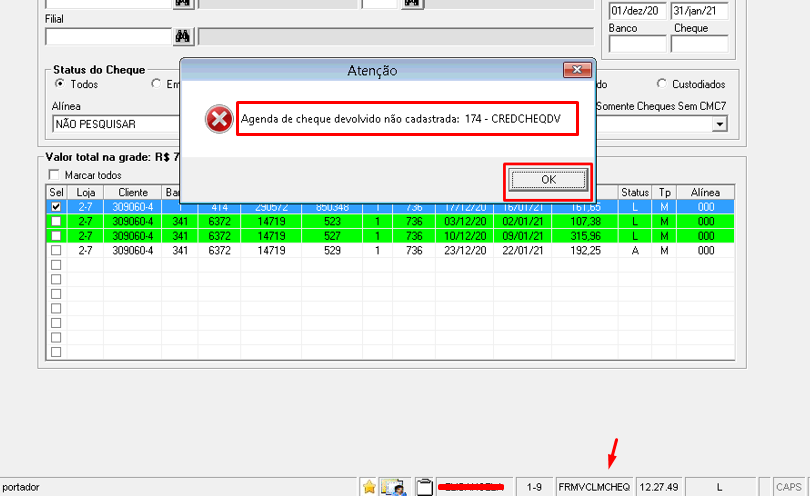Click the Status column header
Screen dimensions: 810x497
[635, 192]
